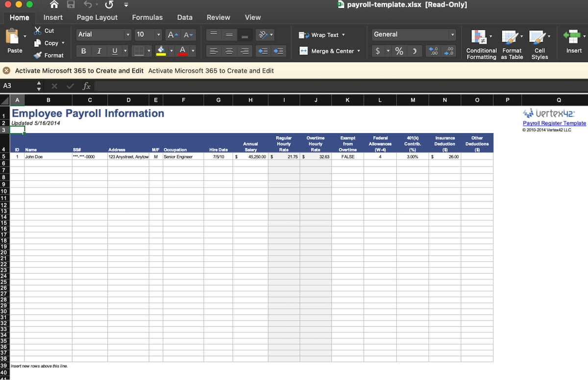Click the Cut scissors button
The width and height of the screenshot is (588, 380).
pos(44,30)
